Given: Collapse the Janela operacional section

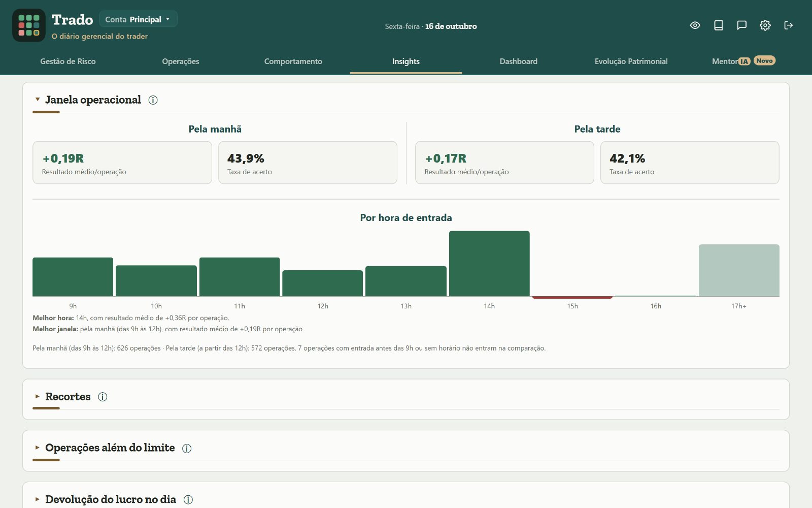Looking at the screenshot, I should pyautogui.click(x=38, y=100).
